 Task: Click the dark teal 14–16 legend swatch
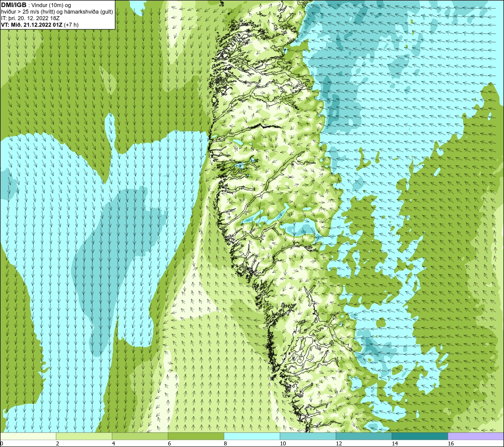[420, 436]
